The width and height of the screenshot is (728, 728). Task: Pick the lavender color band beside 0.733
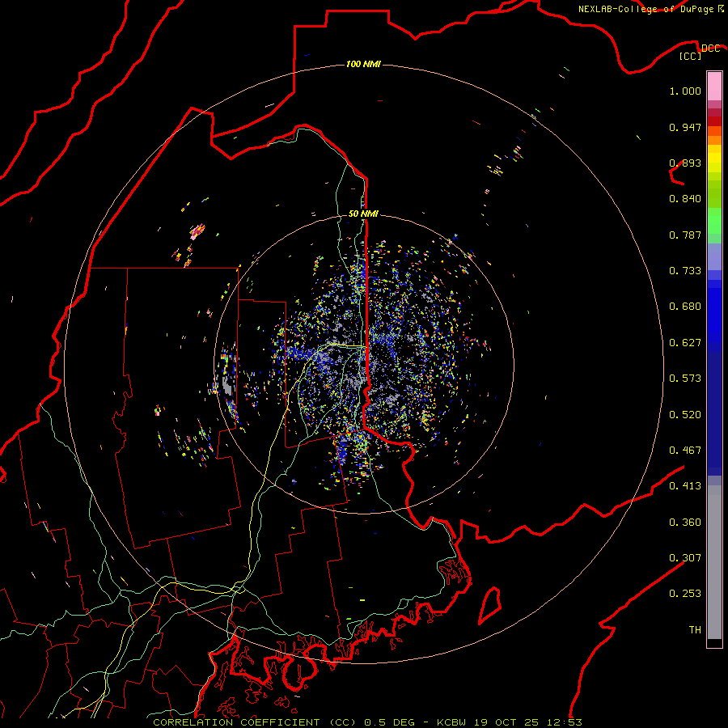[x=714, y=257]
